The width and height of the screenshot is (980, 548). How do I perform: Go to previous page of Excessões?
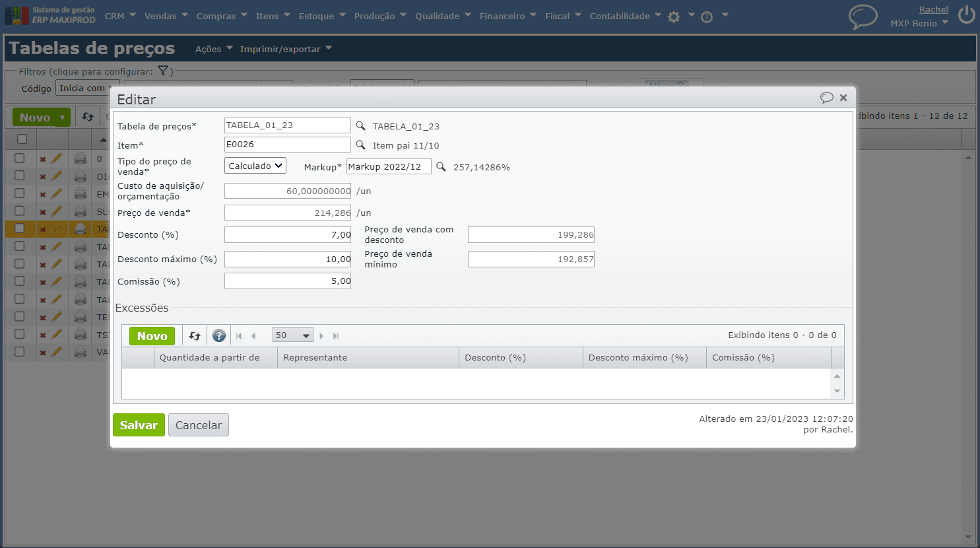pyautogui.click(x=253, y=336)
